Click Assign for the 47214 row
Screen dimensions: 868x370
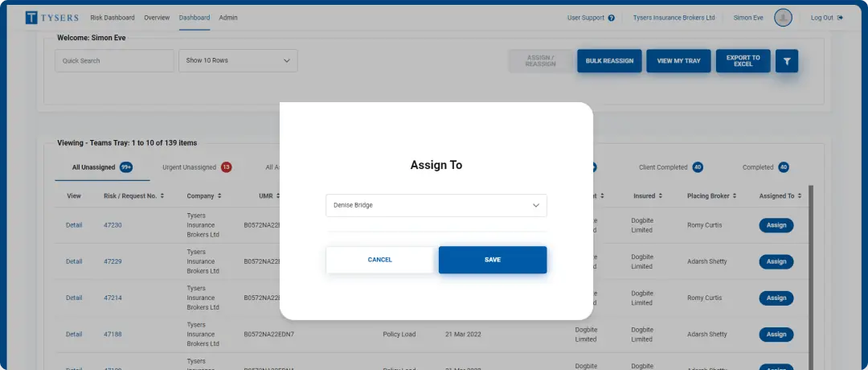coord(776,298)
